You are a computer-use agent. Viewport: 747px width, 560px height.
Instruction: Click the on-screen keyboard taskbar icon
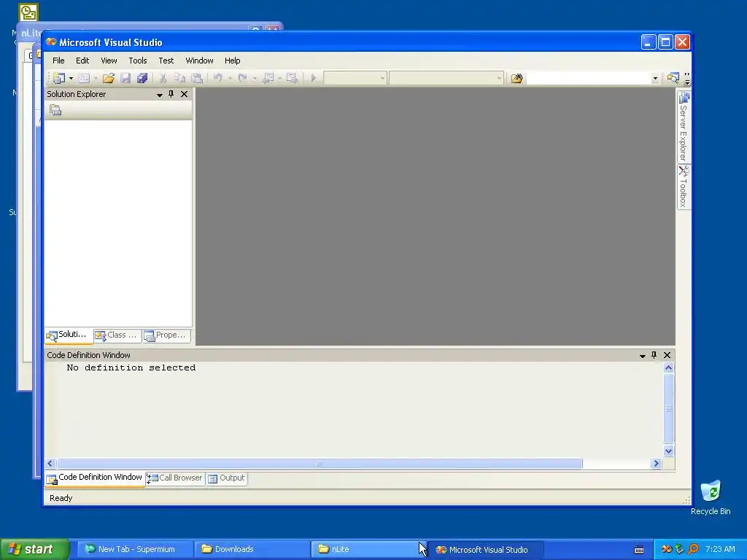639,550
